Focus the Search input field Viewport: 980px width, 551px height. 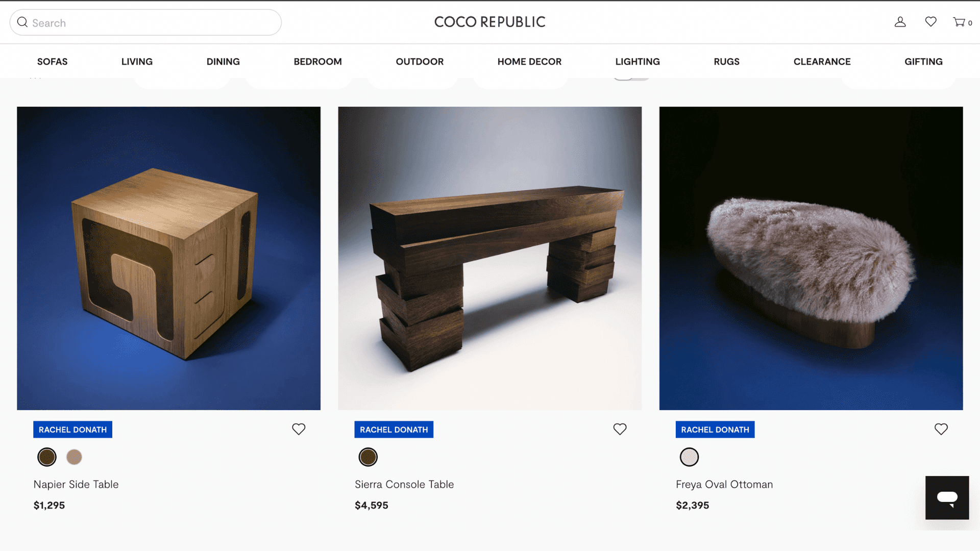click(145, 22)
